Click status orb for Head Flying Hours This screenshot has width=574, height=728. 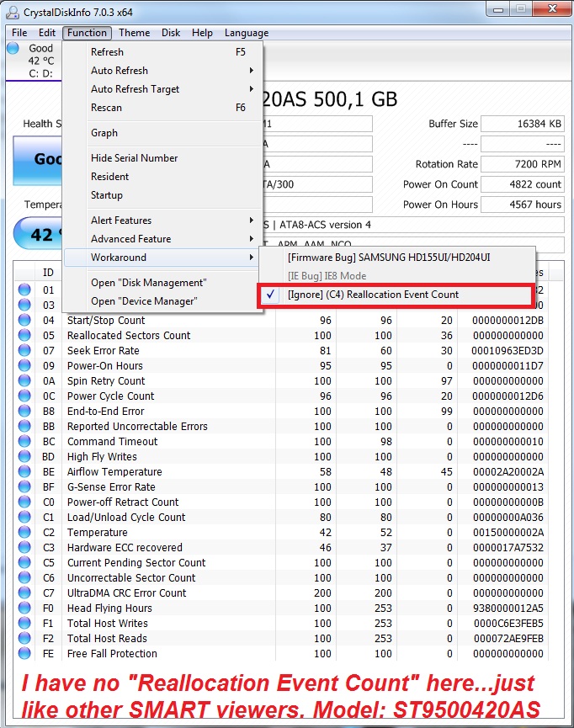click(x=24, y=608)
